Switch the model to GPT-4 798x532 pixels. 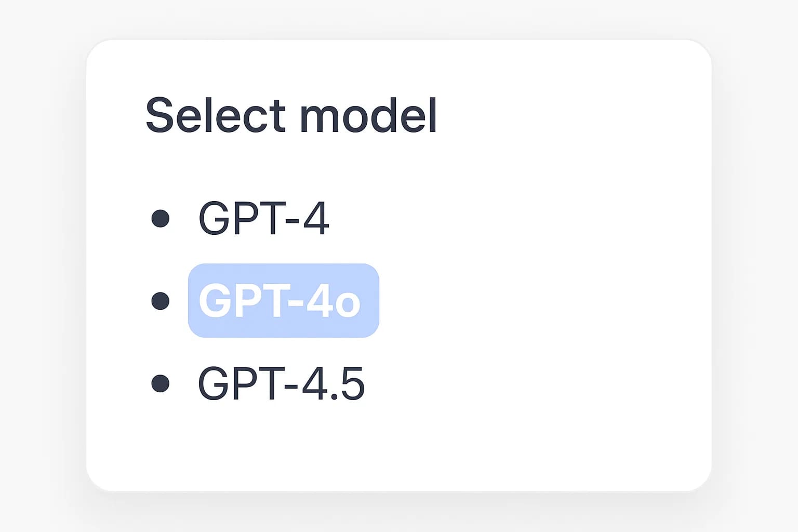click(x=263, y=218)
